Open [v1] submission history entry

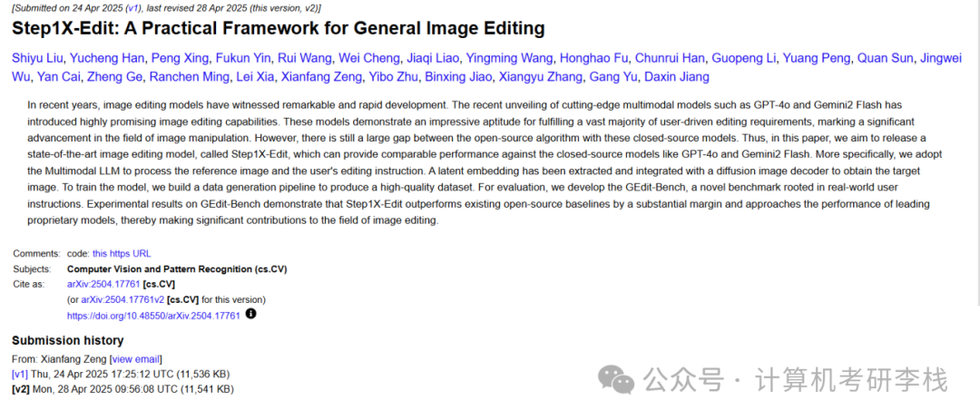(20, 374)
